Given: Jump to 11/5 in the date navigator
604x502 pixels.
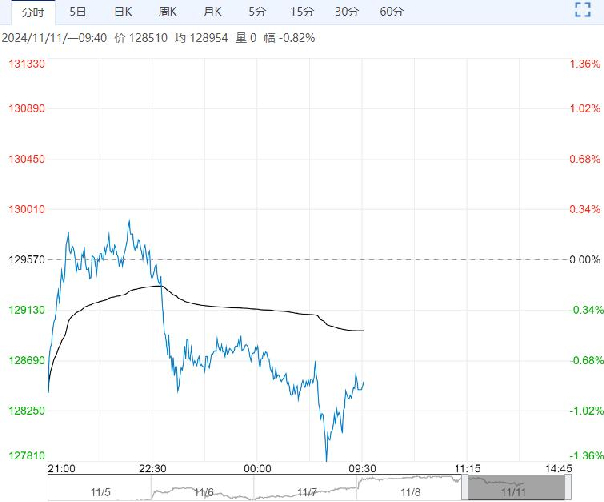Looking at the screenshot, I should point(100,491).
